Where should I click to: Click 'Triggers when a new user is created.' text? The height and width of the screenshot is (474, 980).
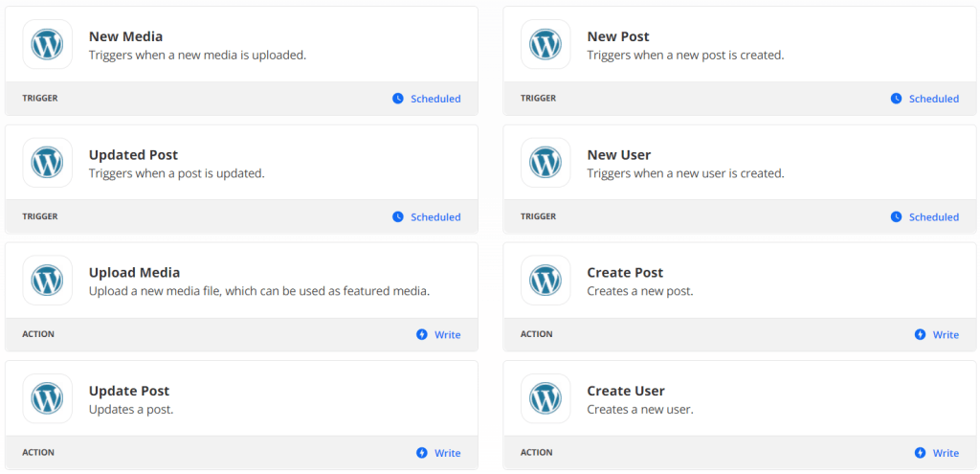pyautogui.click(x=685, y=173)
